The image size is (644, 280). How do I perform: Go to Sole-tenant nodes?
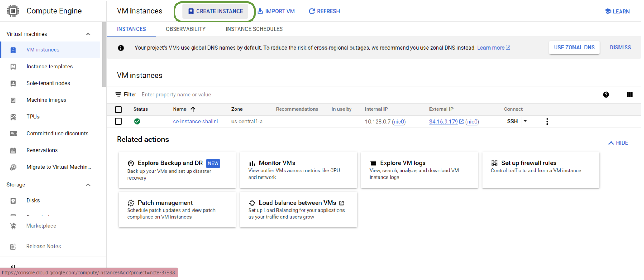[48, 83]
